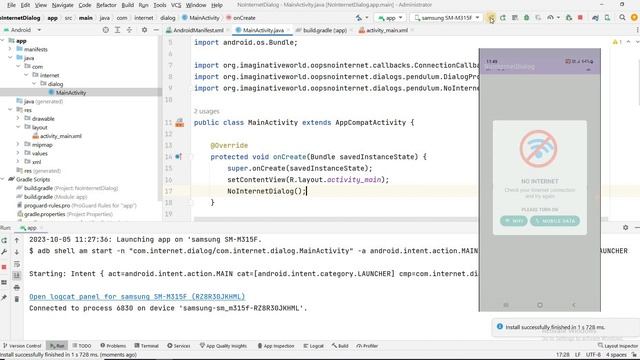Click the green Debug app bug icon
Viewport: 640px width, 360px height.
coord(527,18)
